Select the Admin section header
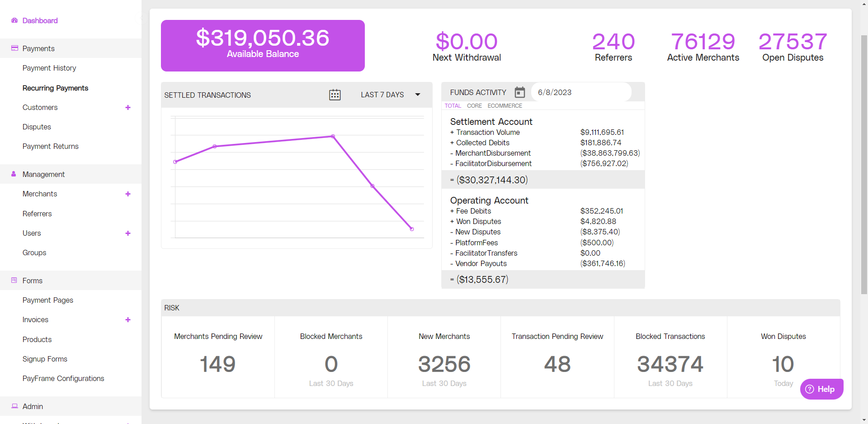Image resolution: width=868 pixels, height=424 pixels. [71, 406]
